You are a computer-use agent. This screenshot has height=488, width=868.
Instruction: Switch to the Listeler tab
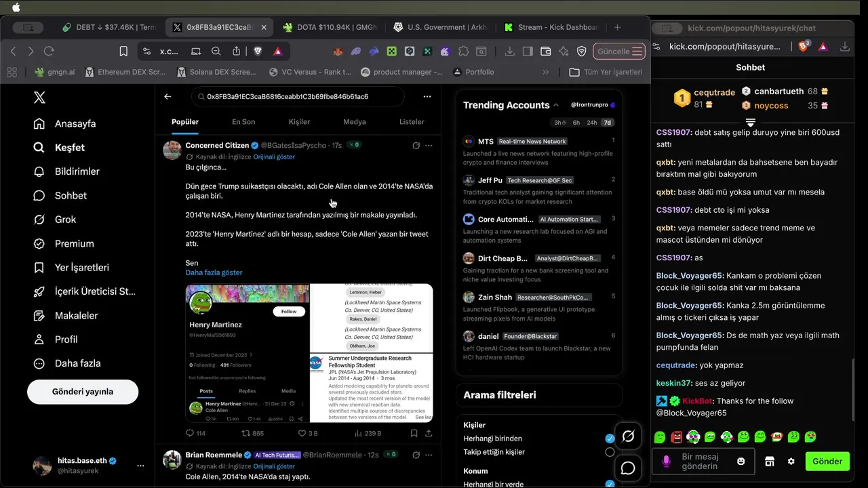pos(412,122)
